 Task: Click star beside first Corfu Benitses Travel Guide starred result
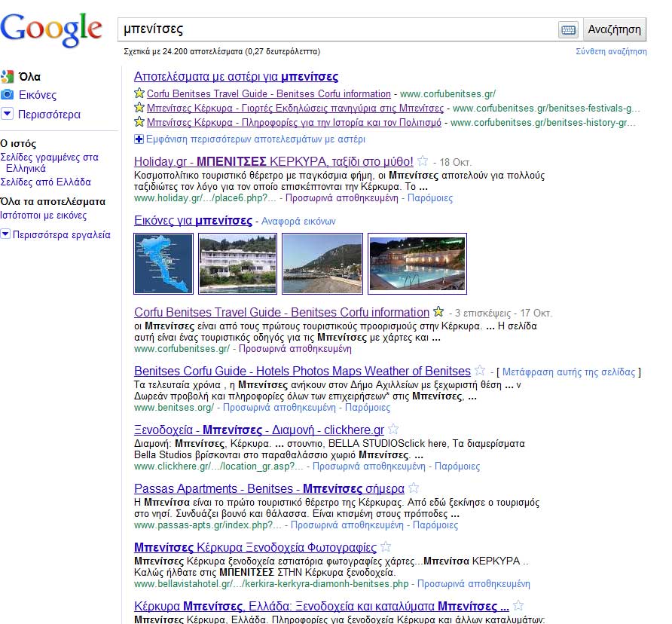click(x=139, y=93)
